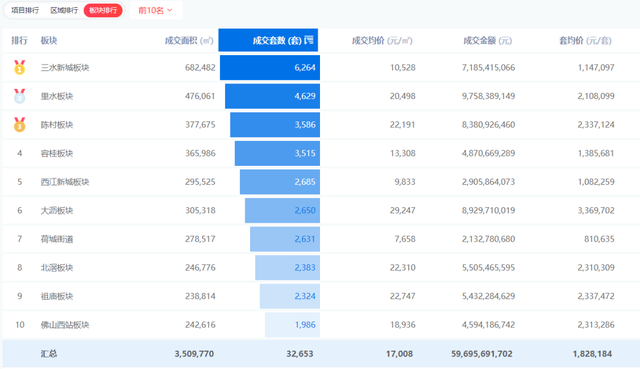640x369 pixels.
Task: Click the 1,986 bar for 佛山西站板块
Action: 293,325
